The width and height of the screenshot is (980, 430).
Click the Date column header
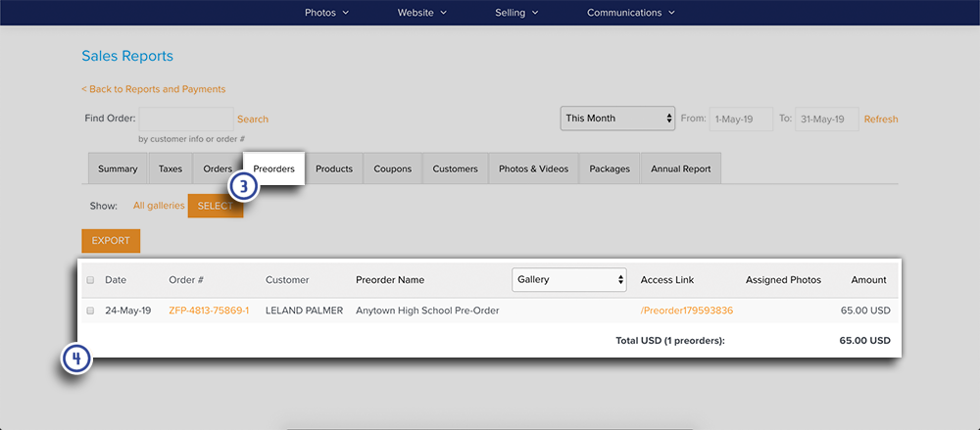[116, 280]
